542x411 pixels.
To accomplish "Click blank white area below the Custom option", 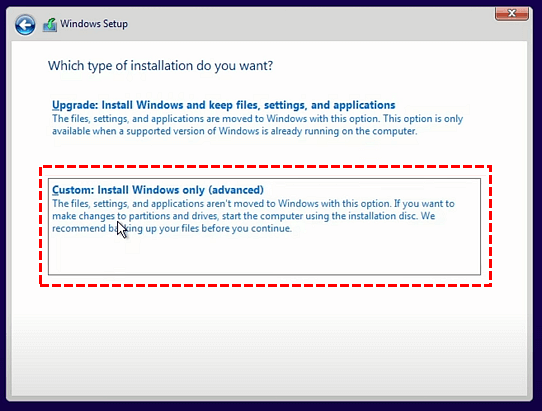I will tap(270, 339).
